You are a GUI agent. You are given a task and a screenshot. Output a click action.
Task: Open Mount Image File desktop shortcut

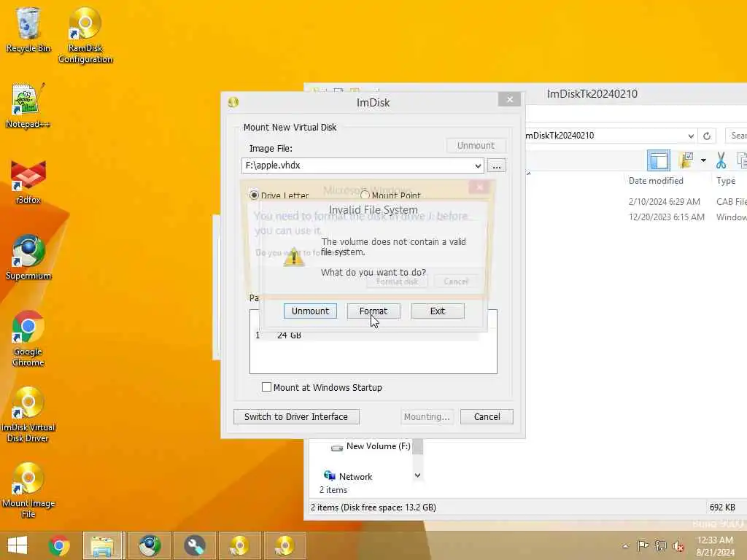pos(28,491)
